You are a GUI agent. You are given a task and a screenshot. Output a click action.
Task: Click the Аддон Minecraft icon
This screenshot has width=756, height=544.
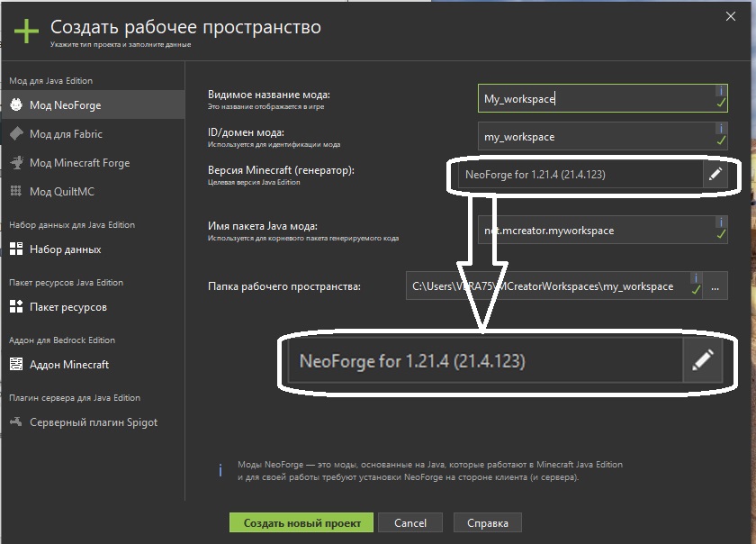(16, 364)
